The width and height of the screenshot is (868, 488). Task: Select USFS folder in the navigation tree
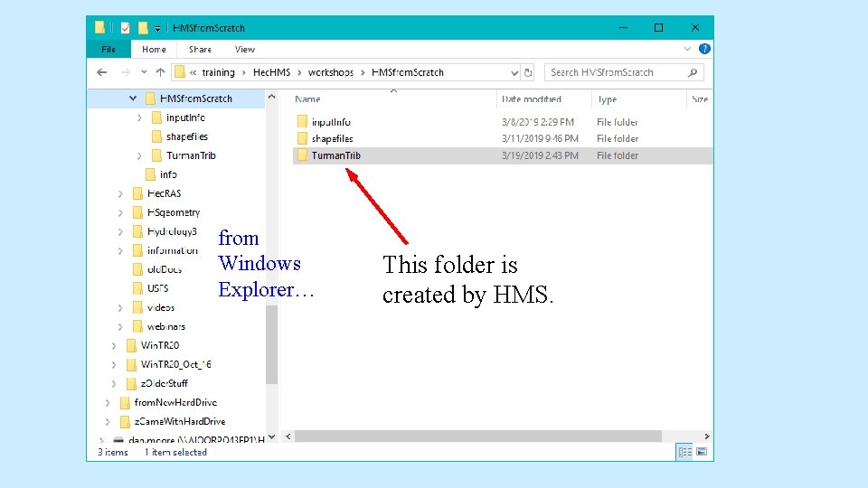click(157, 288)
